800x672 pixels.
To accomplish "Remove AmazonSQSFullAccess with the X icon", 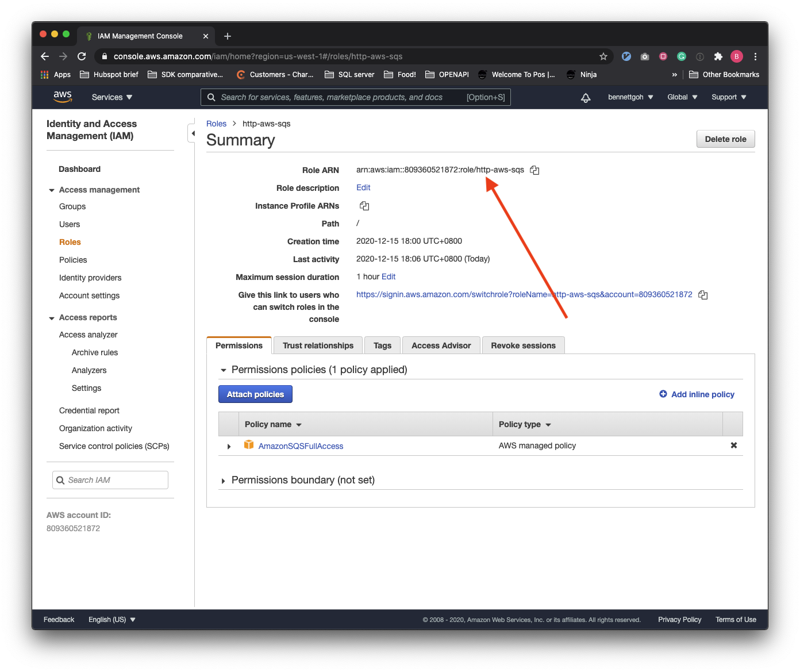I will (x=733, y=445).
